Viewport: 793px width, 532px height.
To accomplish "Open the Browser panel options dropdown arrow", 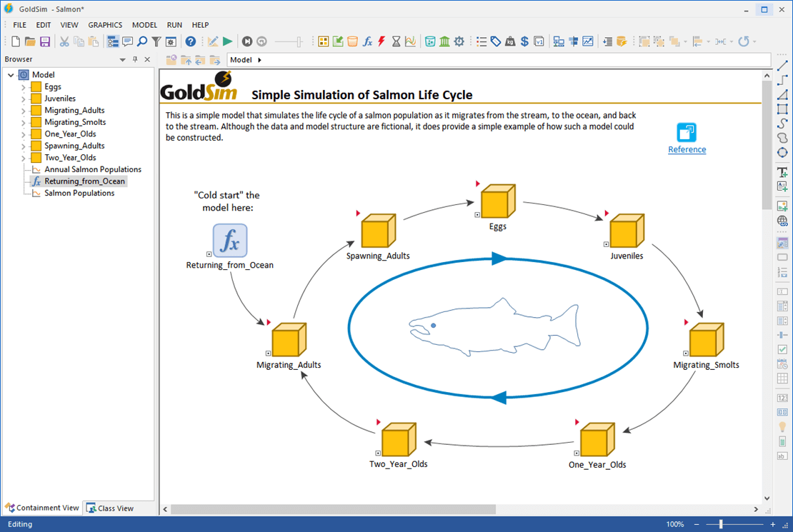I will [122, 60].
